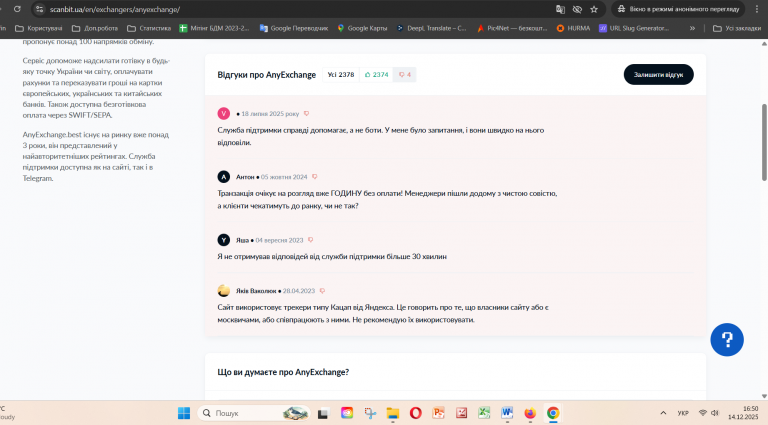Open Google Карты bookmark
This screenshot has width=768, height=425.
click(362, 28)
